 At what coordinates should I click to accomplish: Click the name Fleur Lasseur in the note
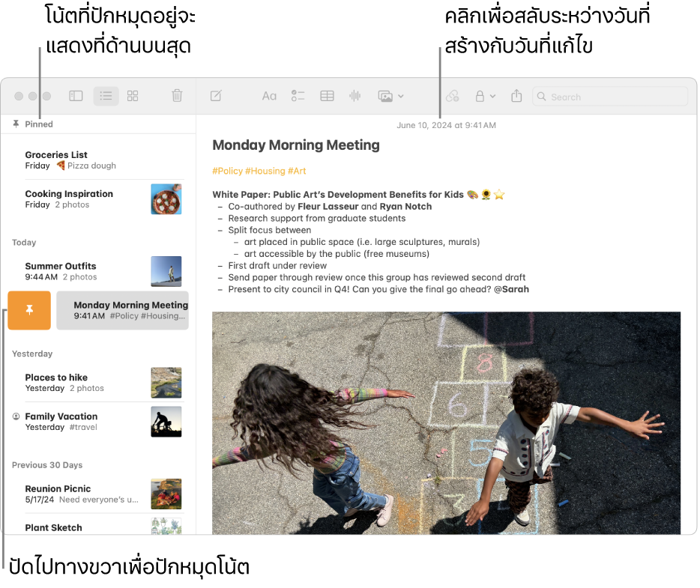click(328, 206)
